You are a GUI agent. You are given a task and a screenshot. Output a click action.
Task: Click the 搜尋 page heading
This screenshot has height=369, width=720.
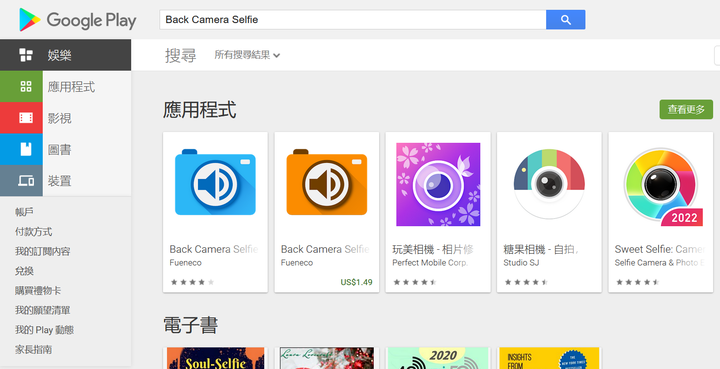click(181, 55)
